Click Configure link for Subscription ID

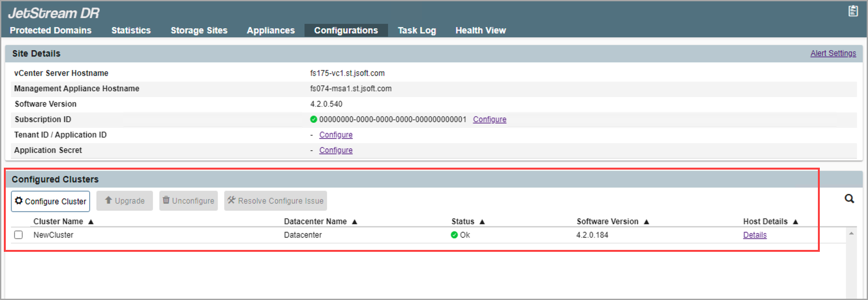point(490,119)
